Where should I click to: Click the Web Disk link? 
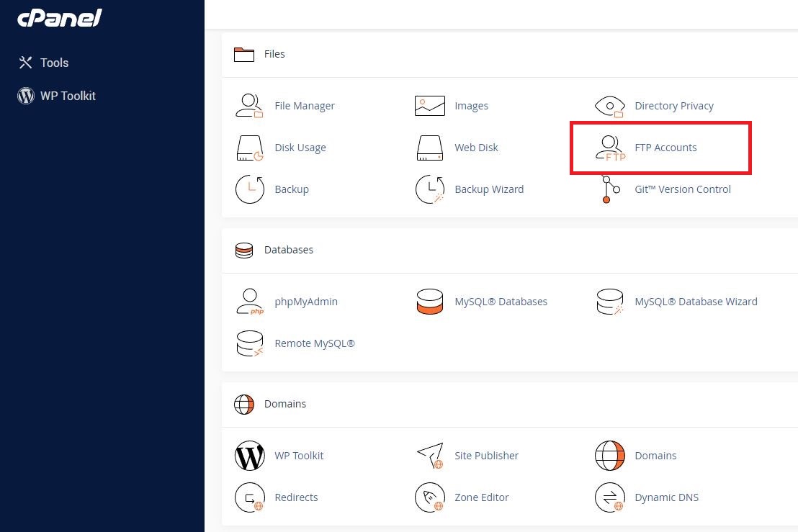pyautogui.click(x=476, y=148)
